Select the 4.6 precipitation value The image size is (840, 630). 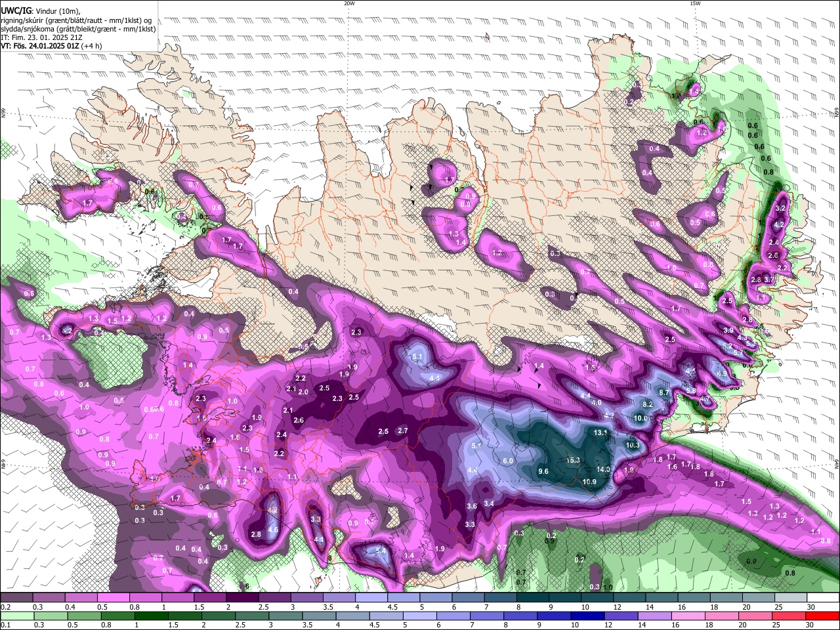tap(274, 530)
